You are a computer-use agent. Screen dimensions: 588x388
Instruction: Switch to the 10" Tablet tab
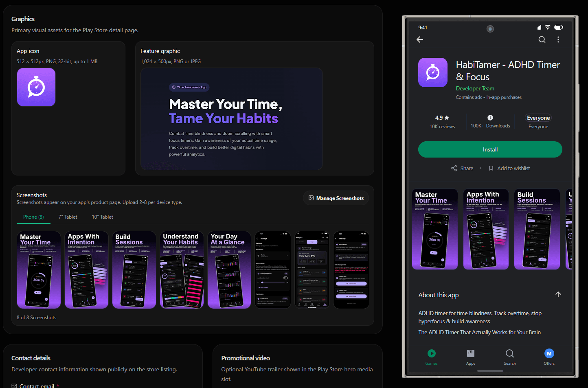103,217
